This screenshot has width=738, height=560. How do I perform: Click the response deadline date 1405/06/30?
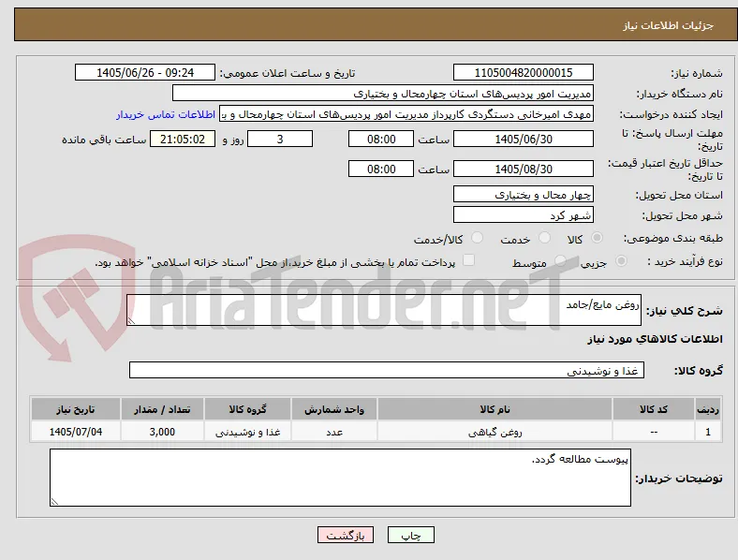523,139
